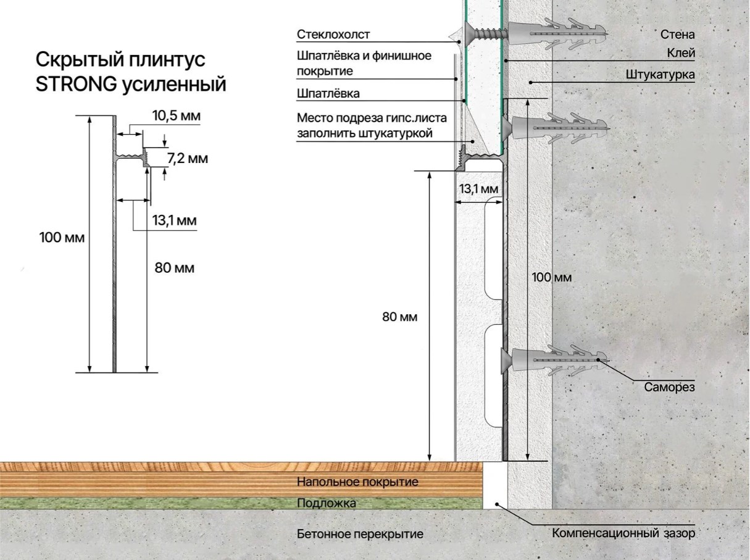Click the "80 мм" dimension near the floor section
Screen dimensions: 750x560
coord(400,317)
